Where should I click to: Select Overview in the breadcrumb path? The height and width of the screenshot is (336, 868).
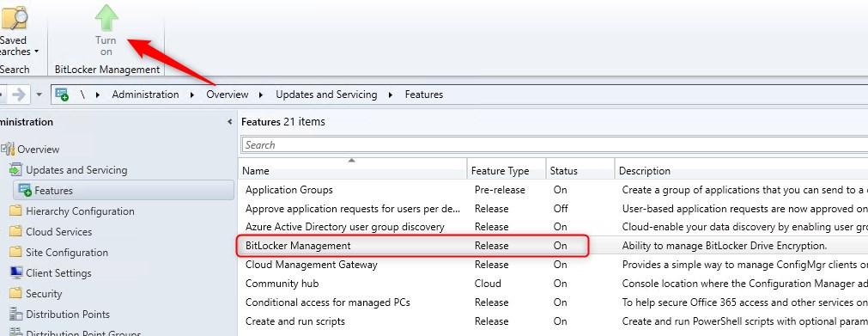coord(228,95)
